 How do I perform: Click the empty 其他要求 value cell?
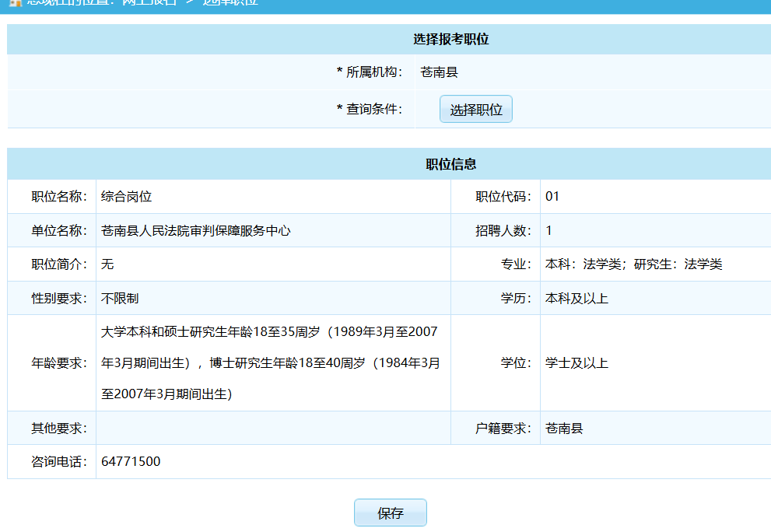point(272,429)
